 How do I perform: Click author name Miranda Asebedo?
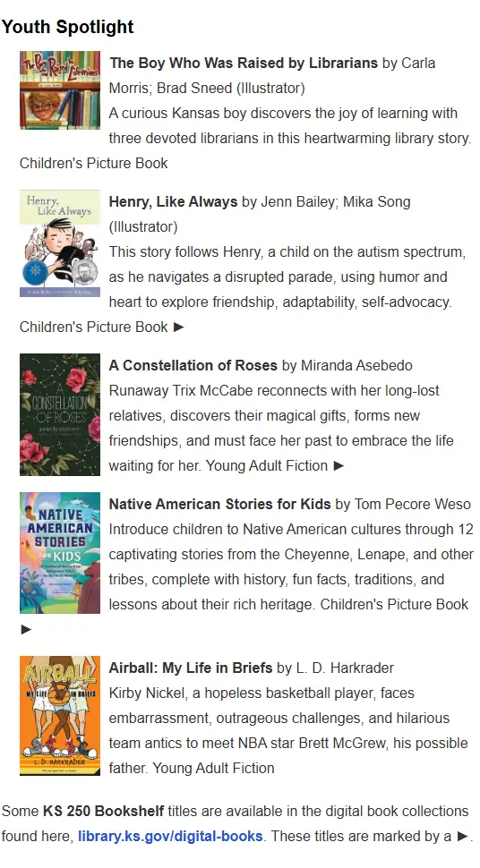coord(356,365)
